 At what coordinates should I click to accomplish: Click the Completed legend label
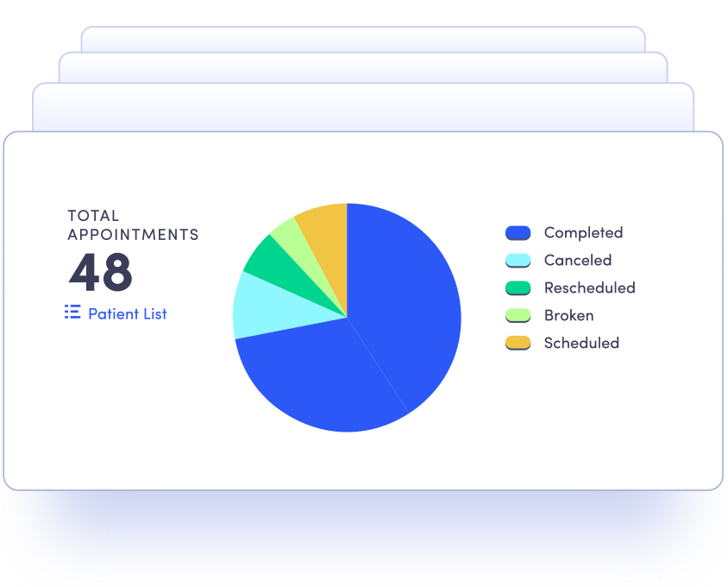click(583, 233)
